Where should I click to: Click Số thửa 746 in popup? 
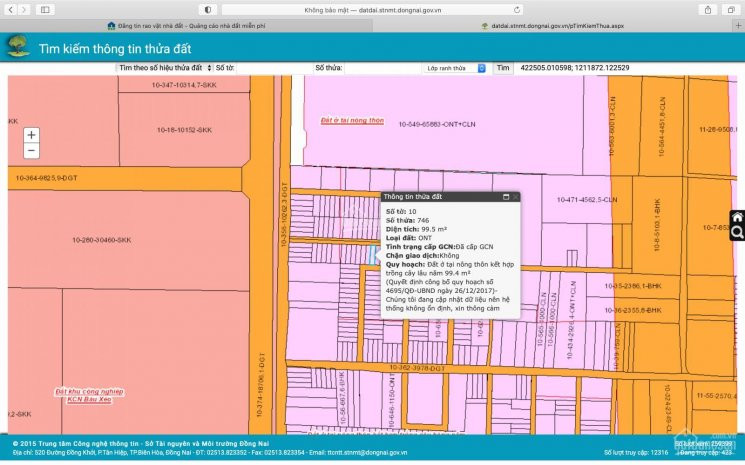tap(407, 220)
